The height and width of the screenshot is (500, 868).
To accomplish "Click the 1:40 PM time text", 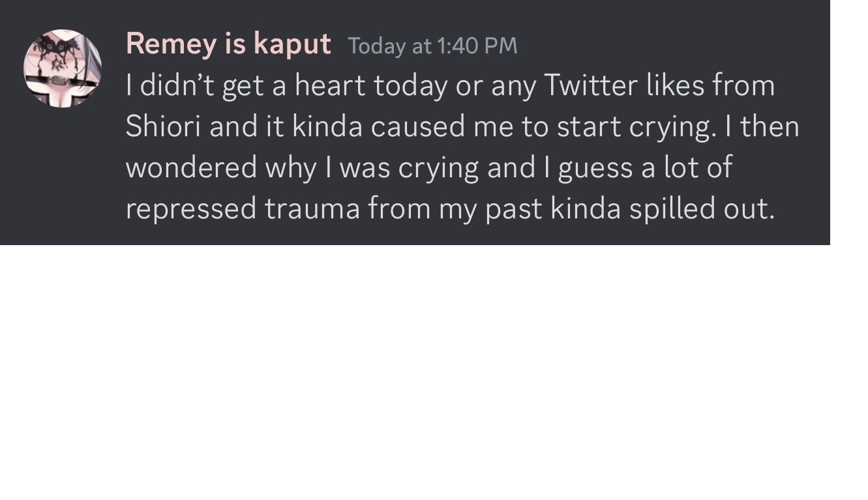I will 477,46.
